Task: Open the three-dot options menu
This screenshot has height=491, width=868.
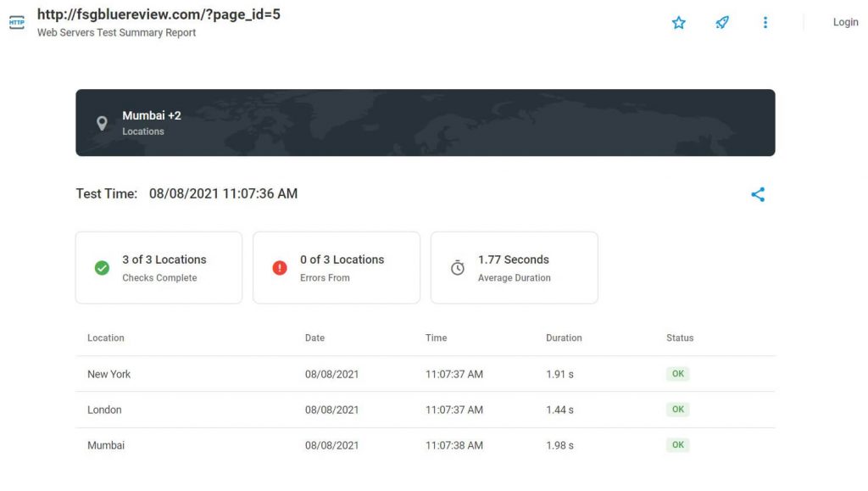Action: pyautogui.click(x=765, y=22)
